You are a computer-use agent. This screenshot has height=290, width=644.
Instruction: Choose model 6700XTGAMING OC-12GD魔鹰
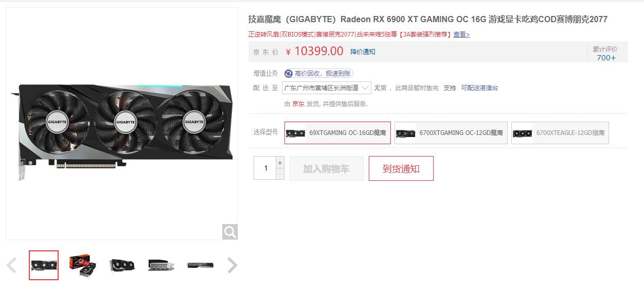(451, 133)
